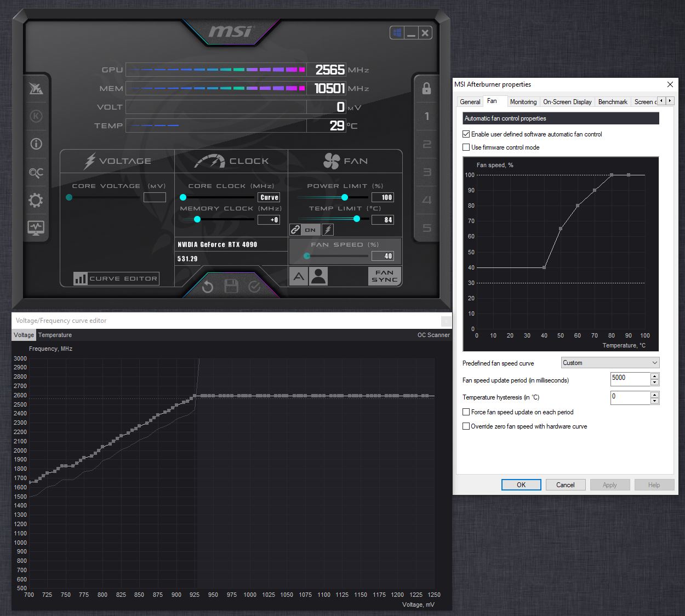This screenshot has height=616, width=685.
Task: Launch the OC Scanner magnifier icon
Action: point(36,173)
